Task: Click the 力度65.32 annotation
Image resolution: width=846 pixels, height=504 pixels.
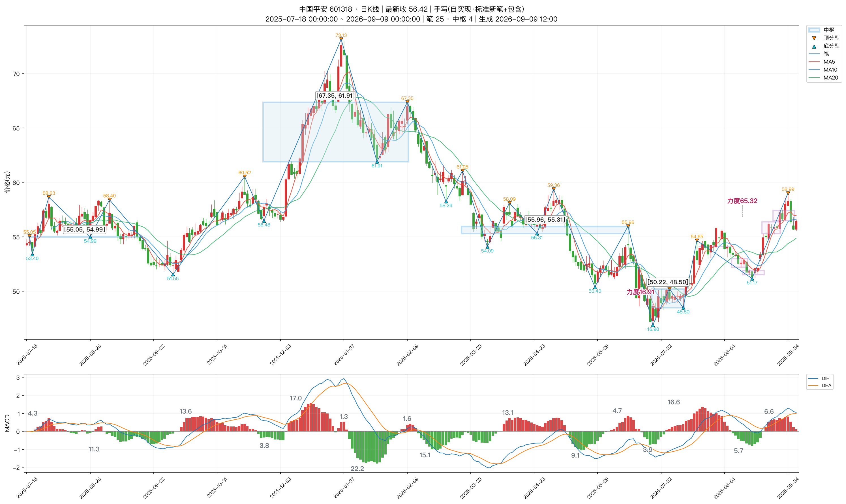Action: (x=742, y=201)
